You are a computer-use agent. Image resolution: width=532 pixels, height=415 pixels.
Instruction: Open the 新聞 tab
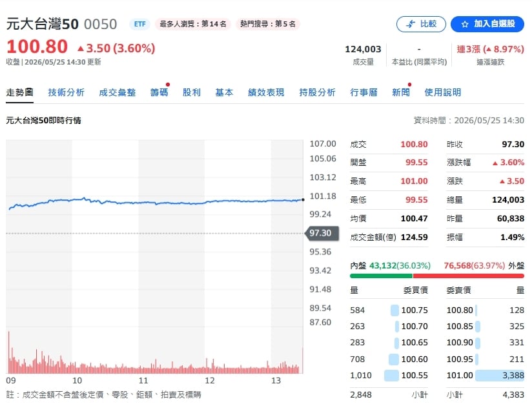tap(401, 92)
